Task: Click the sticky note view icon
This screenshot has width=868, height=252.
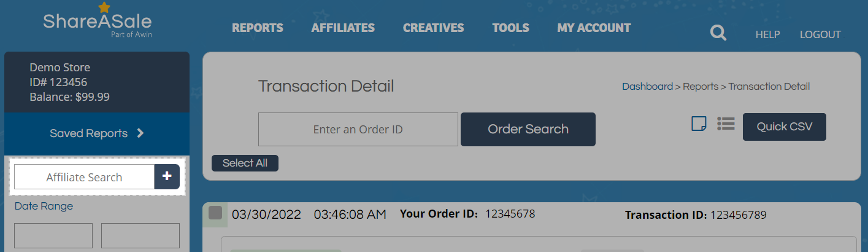Action: [x=699, y=124]
